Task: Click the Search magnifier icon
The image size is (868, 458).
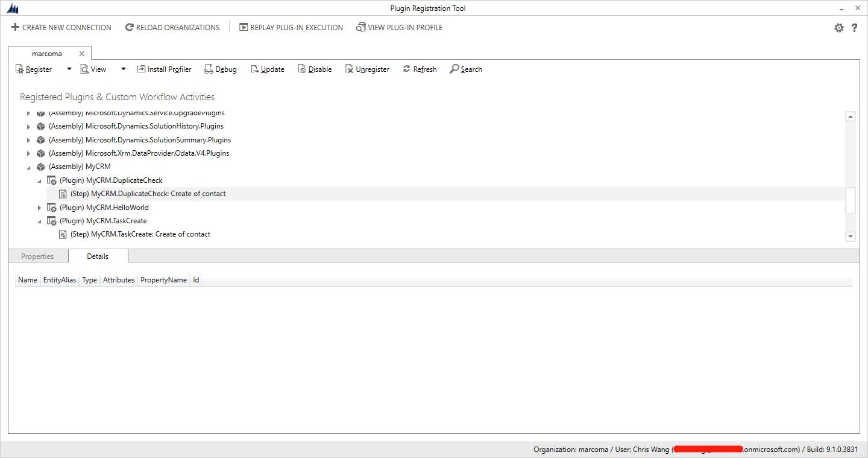Action: click(x=454, y=69)
